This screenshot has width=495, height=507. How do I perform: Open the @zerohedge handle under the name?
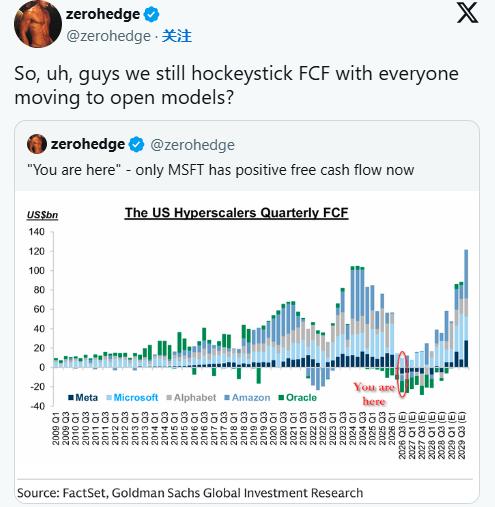108,36
